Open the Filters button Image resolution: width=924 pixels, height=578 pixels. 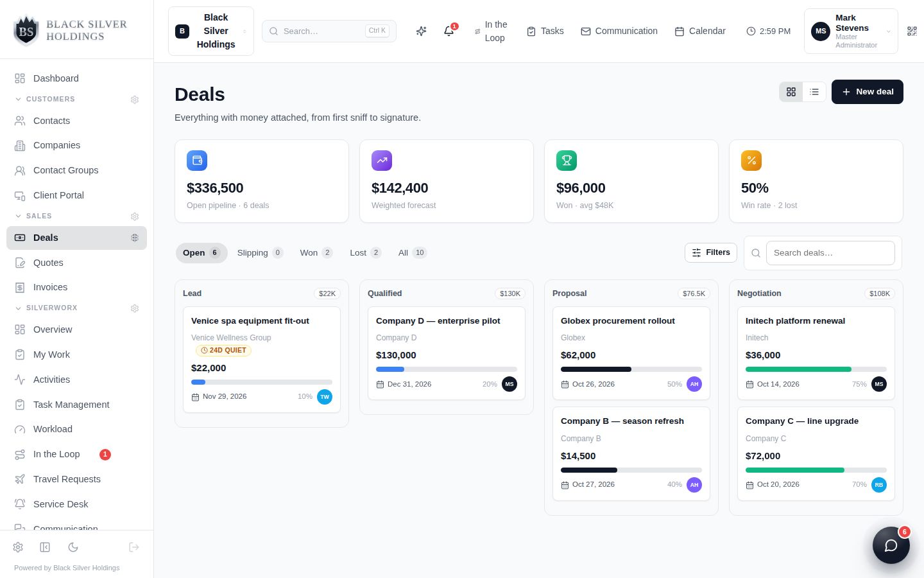click(711, 253)
